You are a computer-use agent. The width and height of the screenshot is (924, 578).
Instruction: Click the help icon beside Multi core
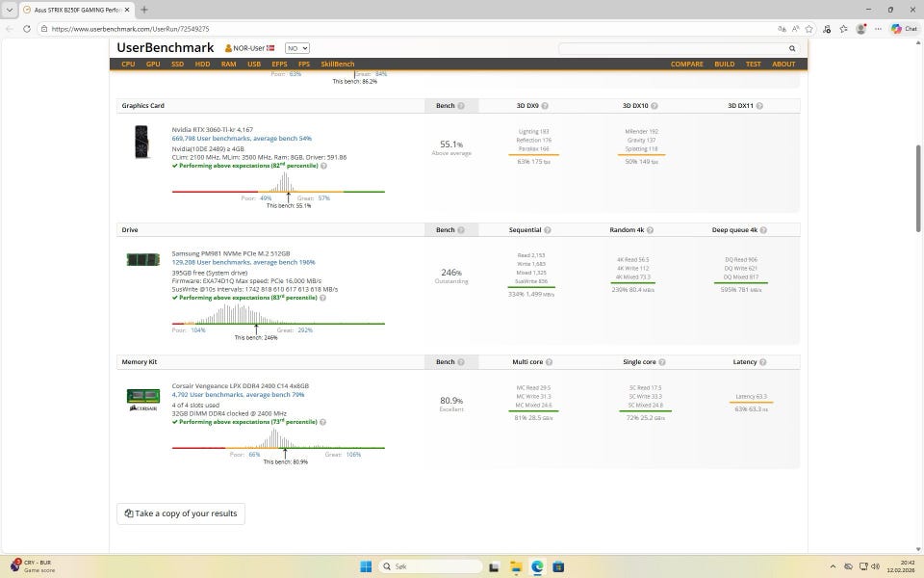click(550, 362)
